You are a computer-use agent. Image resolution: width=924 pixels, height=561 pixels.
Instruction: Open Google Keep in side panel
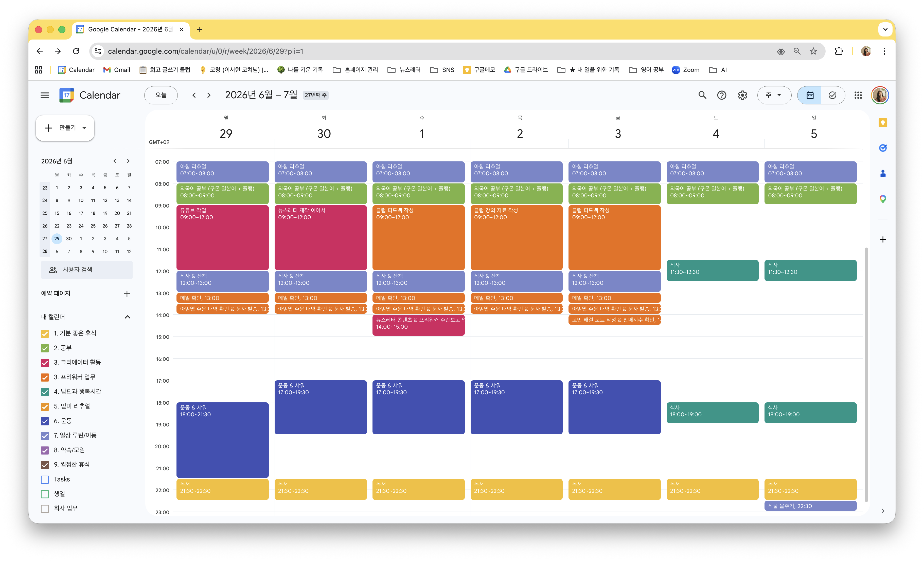tap(883, 123)
